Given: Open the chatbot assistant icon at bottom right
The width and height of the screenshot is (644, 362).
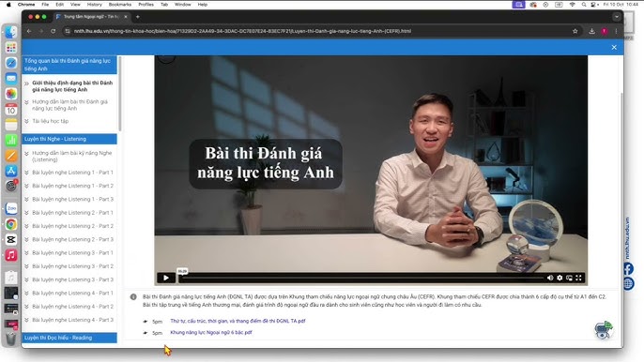Looking at the screenshot, I should (x=604, y=329).
